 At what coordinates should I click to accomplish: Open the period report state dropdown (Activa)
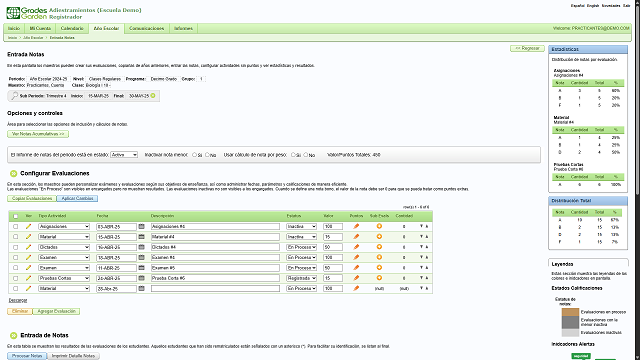[x=124, y=155]
